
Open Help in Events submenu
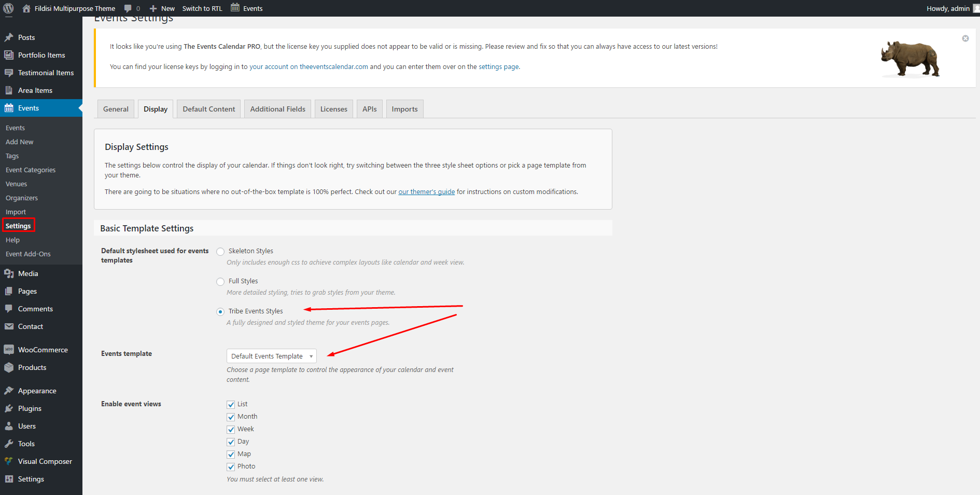pyautogui.click(x=12, y=240)
